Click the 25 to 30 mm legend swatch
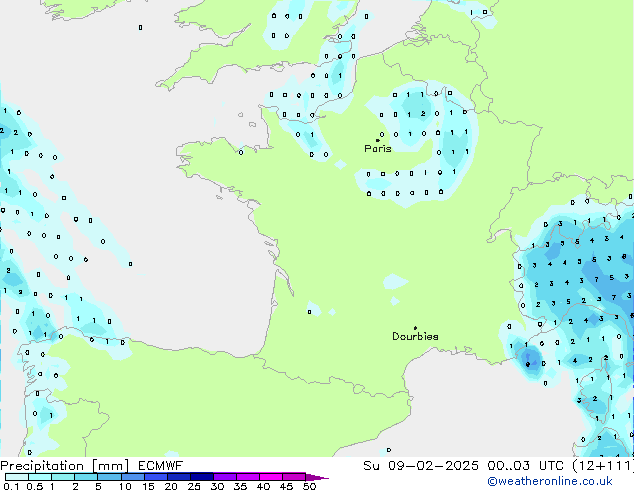The width and height of the screenshot is (634, 490). [x=201, y=477]
